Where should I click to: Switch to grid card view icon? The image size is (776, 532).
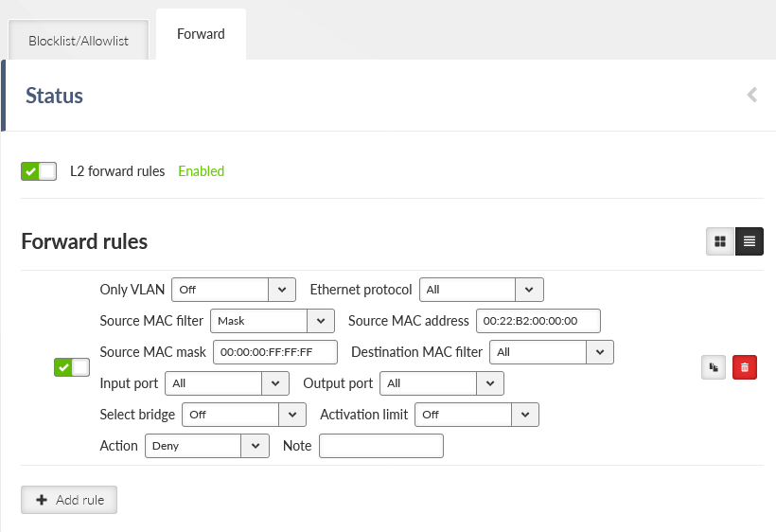[x=720, y=241]
